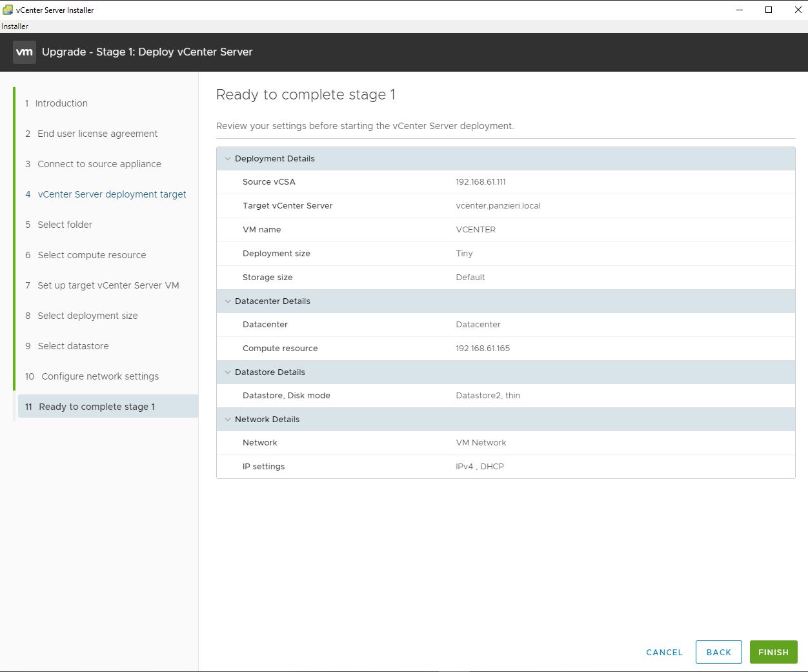Click the Deployment size label

(x=276, y=254)
